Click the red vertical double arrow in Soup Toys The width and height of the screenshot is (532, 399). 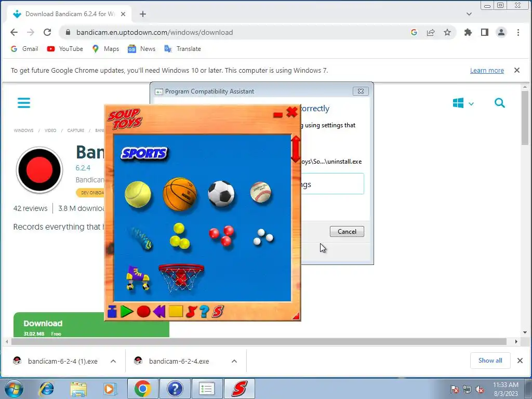[296, 149]
